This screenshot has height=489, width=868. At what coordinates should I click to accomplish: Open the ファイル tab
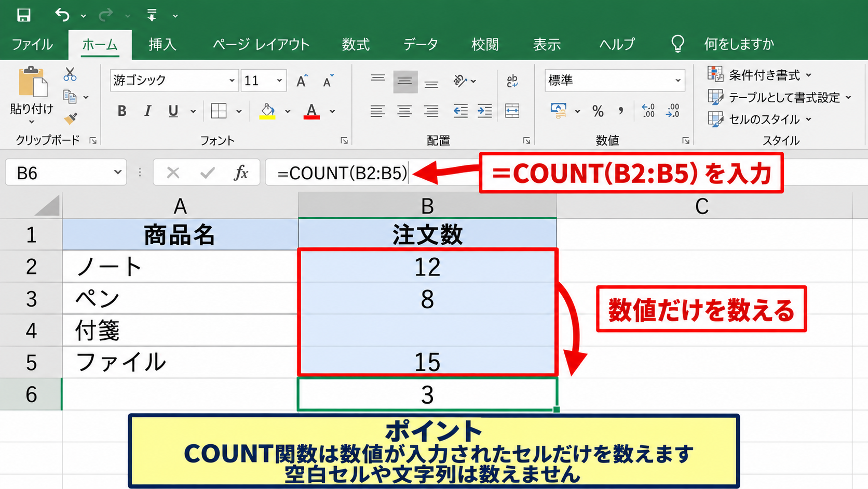pos(32,44)
